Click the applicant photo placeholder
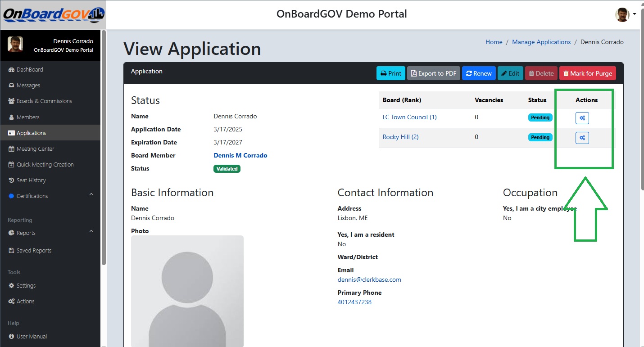 187,290
